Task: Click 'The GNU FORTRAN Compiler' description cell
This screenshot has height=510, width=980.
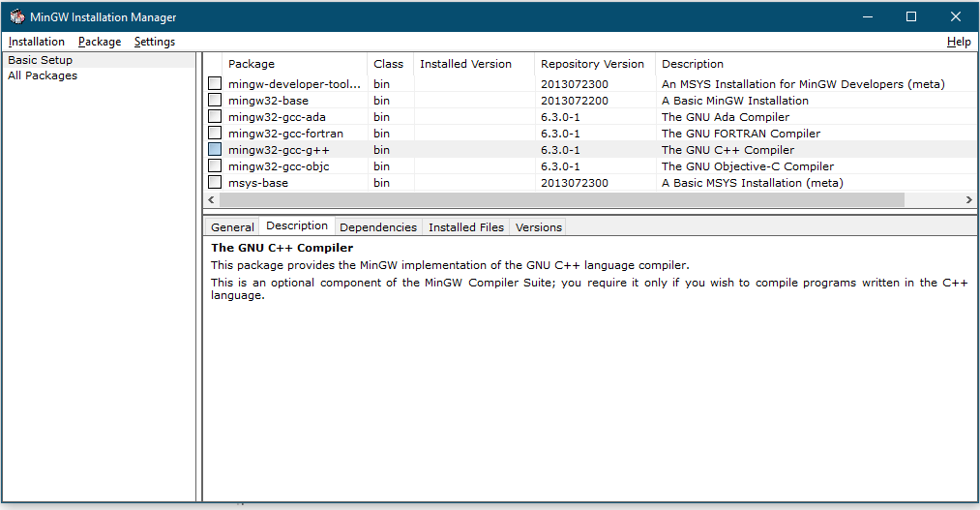Action: (741, 134)
